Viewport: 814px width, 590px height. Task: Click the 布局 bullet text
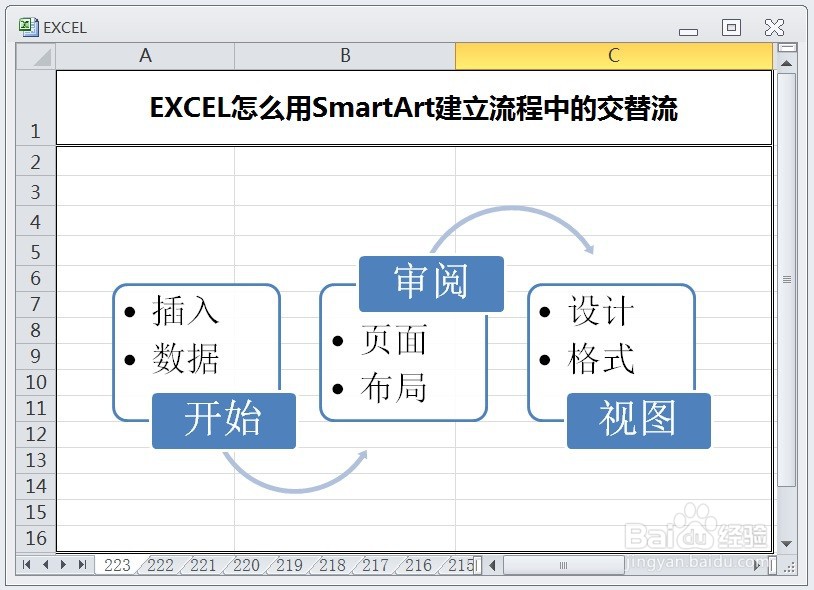pyautogui.click(x=394, y=388)
